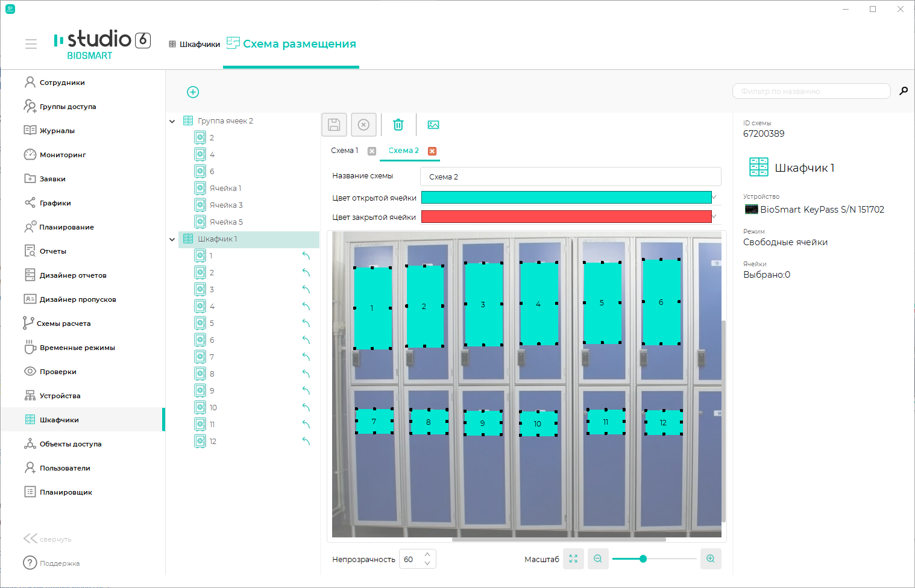Select Ячейка 3 in the tree
Image resolution: width=915 pixels, height=588 pixels.
226,205
